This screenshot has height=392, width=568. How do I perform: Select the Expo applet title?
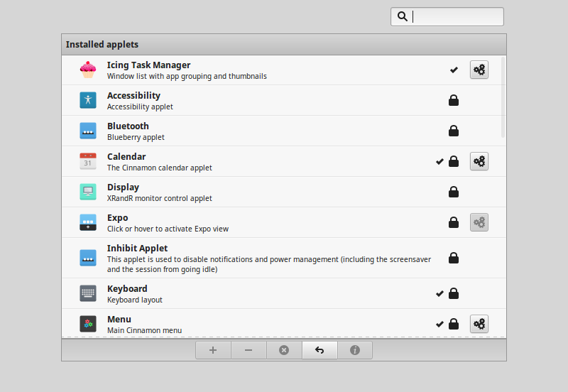118,218
